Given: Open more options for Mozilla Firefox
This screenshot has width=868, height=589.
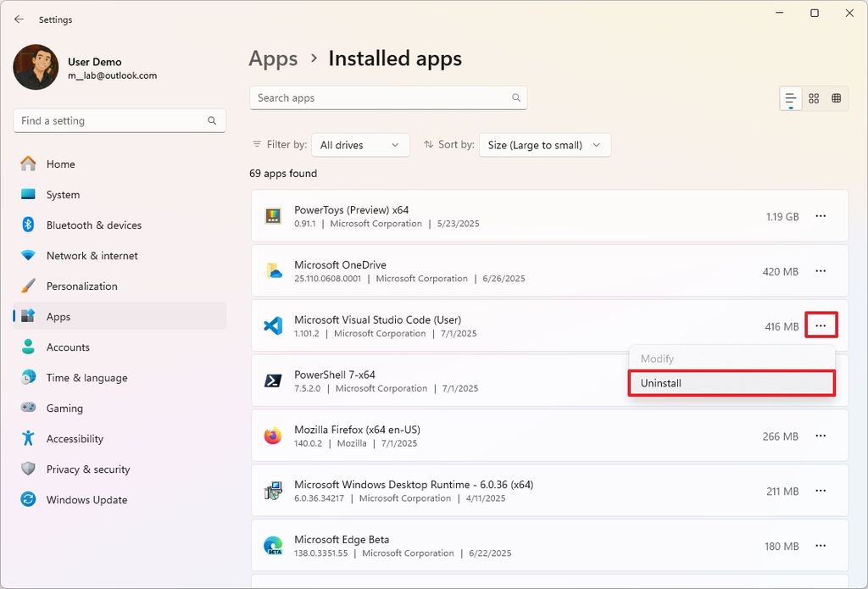Looking at the screenshot, I should pos(821,436).
